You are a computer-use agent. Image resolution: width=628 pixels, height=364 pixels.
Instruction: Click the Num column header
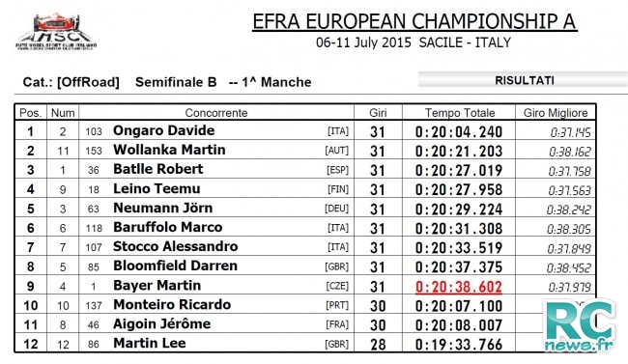(x=63, y=113)
